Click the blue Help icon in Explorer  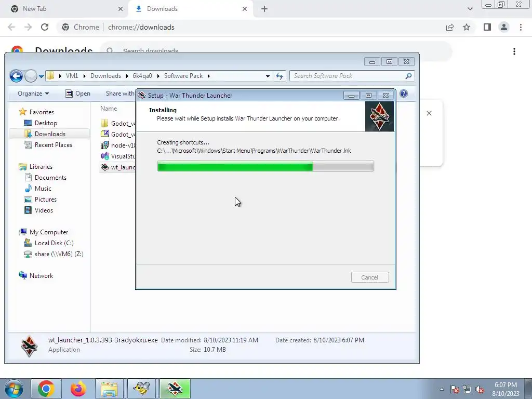pos(403,94)
